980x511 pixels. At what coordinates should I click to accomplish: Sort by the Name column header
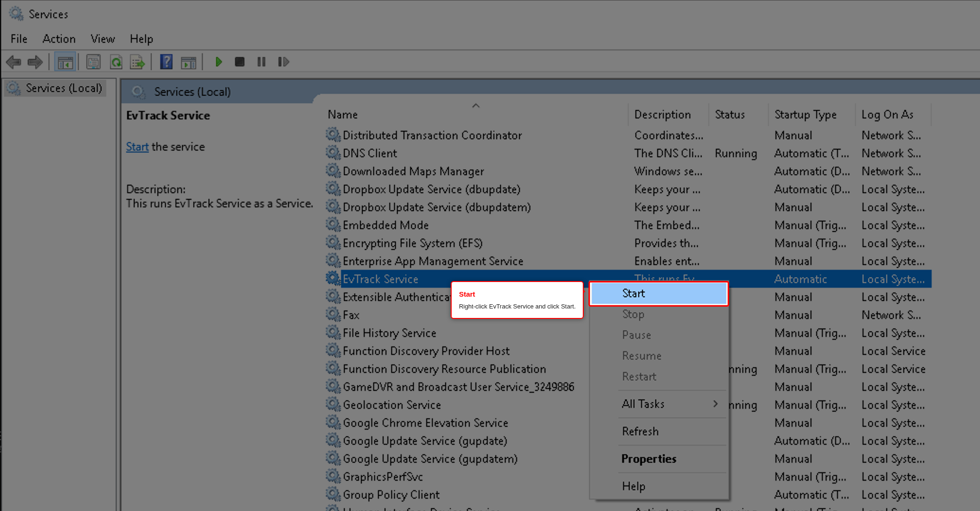coord(342,115)
